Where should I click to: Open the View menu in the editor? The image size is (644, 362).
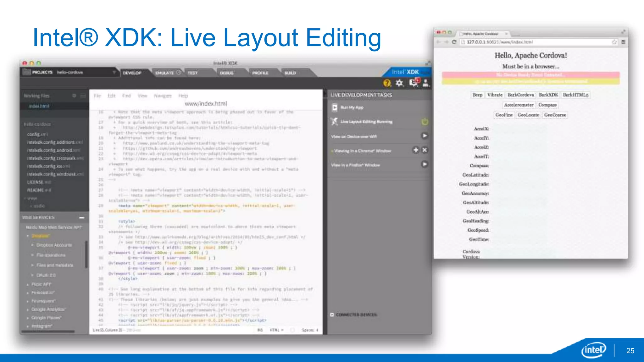[x=142, y=96]
